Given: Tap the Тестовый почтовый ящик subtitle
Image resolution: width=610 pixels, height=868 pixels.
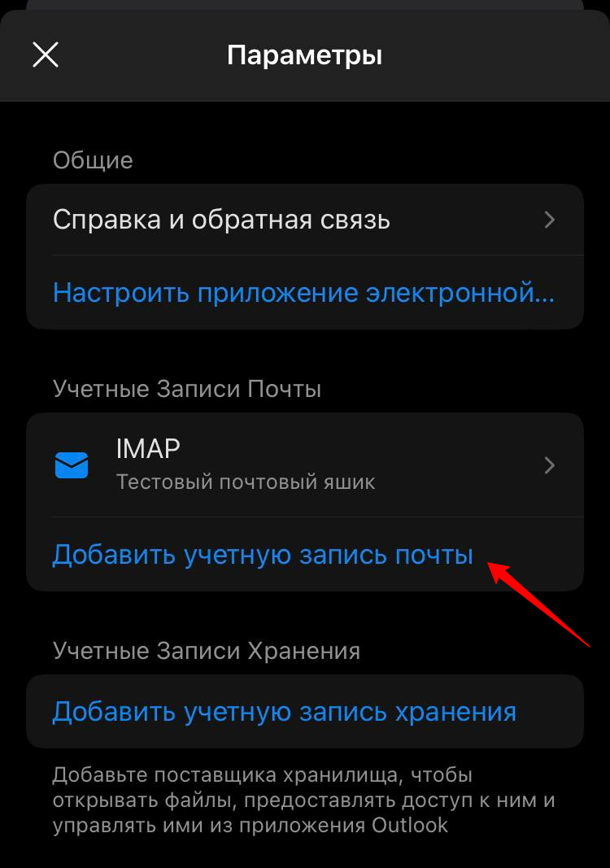Looking at the screenshot, I should (x=245, y=482).
